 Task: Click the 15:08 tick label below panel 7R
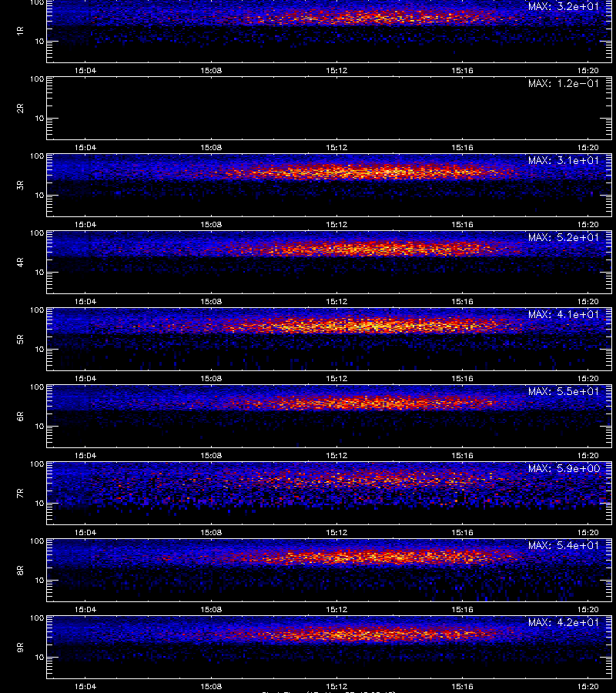point(211,532)
